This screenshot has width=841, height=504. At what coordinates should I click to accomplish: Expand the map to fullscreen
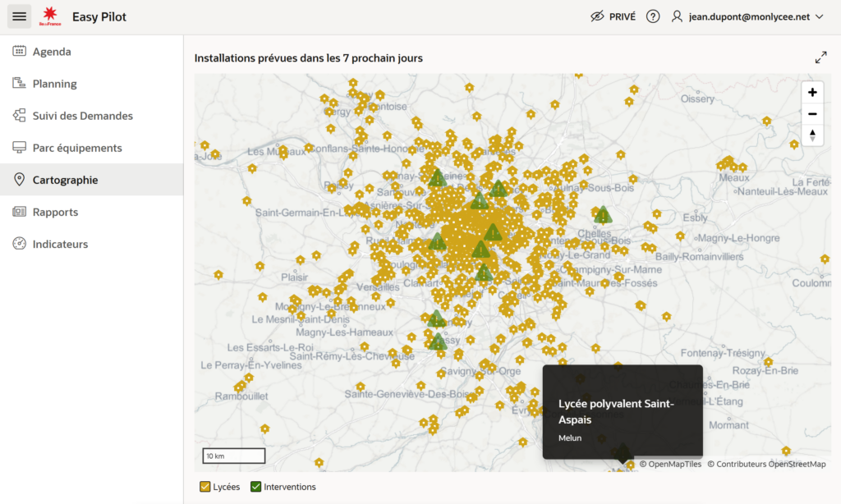820,57
